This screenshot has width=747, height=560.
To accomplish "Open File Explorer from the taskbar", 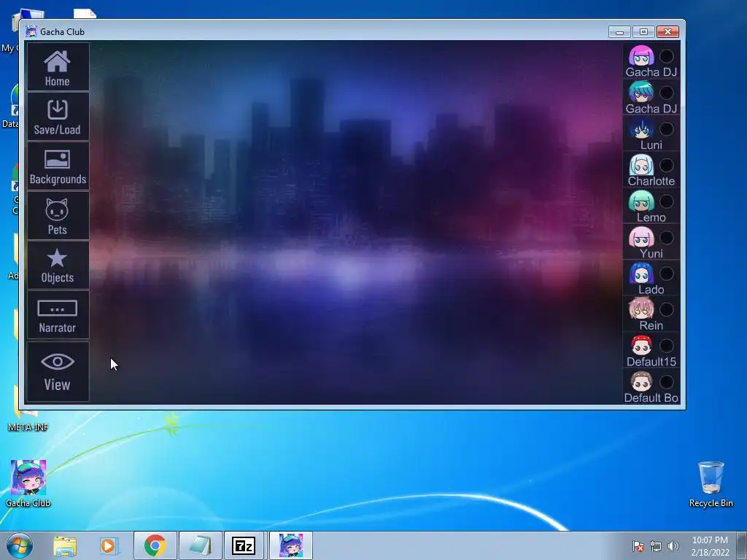I will point(65,545).
